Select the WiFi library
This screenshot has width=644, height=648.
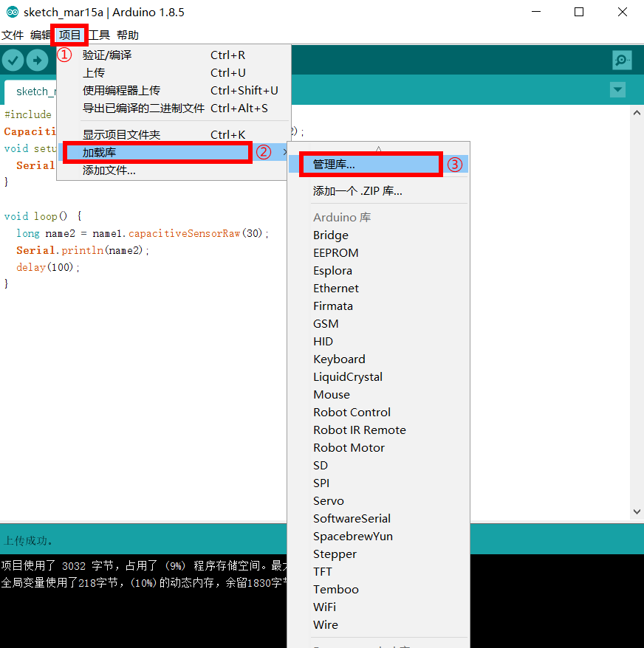pos(324,607)
